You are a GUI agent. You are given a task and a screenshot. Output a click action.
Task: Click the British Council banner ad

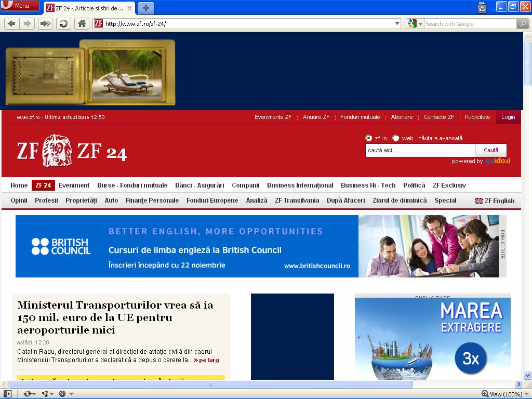[258, 246]
